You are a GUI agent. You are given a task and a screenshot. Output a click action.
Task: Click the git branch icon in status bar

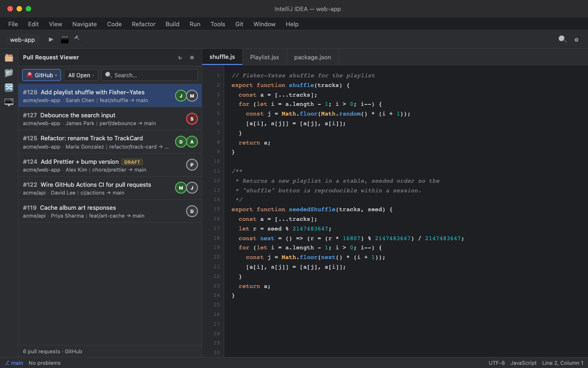(7, 363)
